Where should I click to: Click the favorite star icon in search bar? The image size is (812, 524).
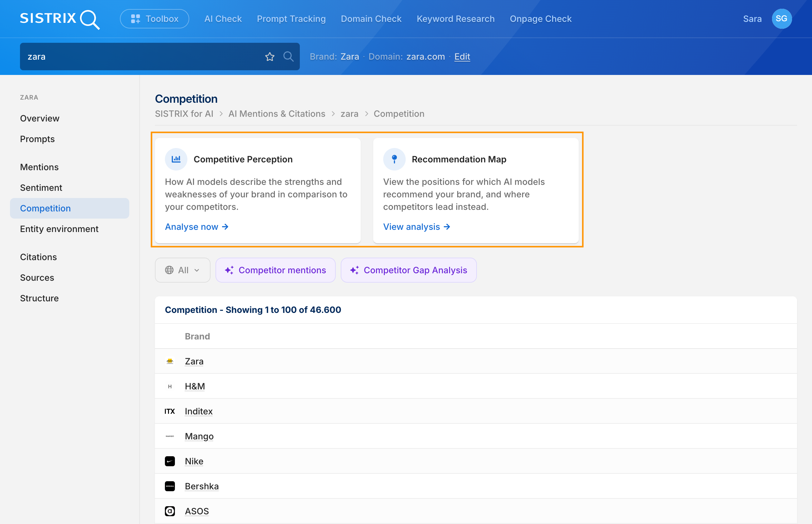[270, 57]
